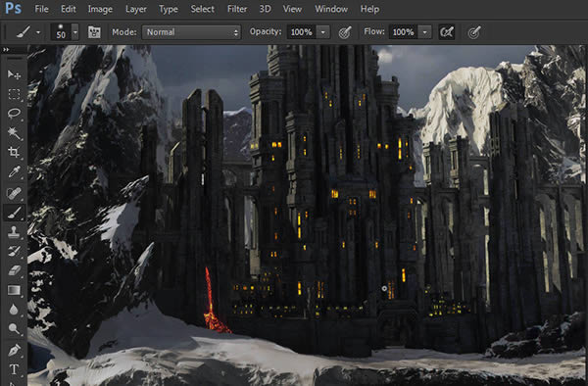Select the History Brush tool
Image resolution: width=588 pixels, height=386 pixels.
(14, 251)
